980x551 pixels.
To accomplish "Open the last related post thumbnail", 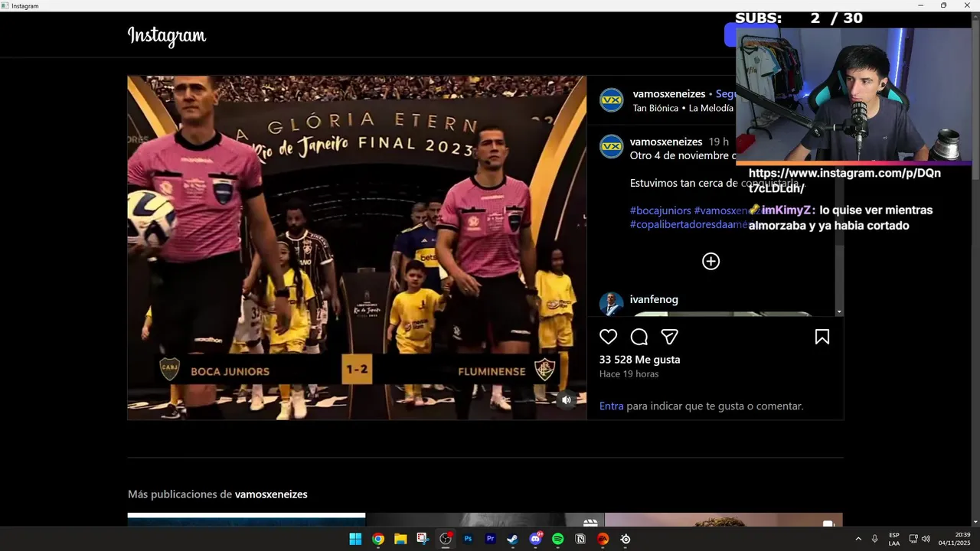I will click(724, 520).
